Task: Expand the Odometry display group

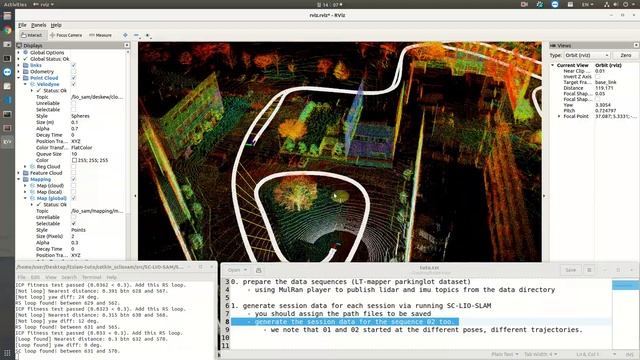Action: [18, 71]
